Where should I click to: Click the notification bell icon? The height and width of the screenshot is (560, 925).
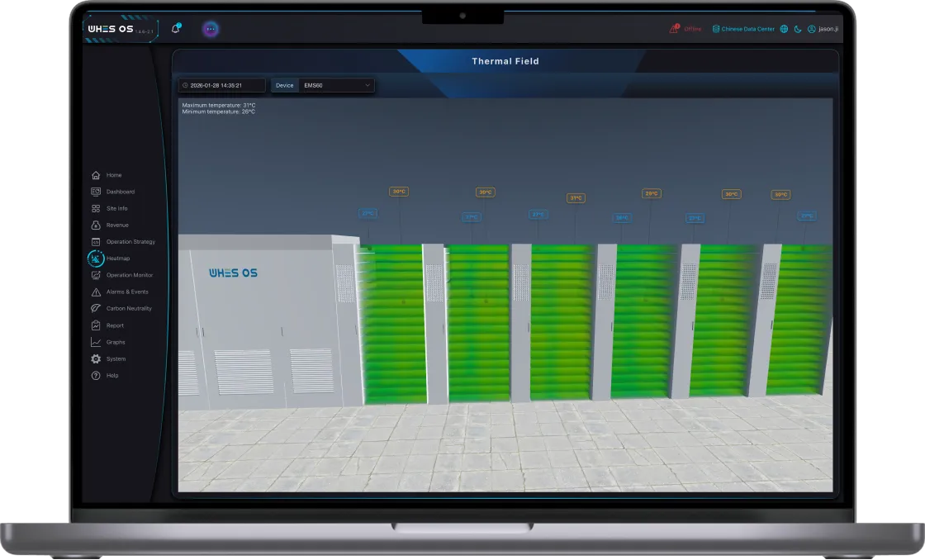pyautogui.click(x=175, y=29)
